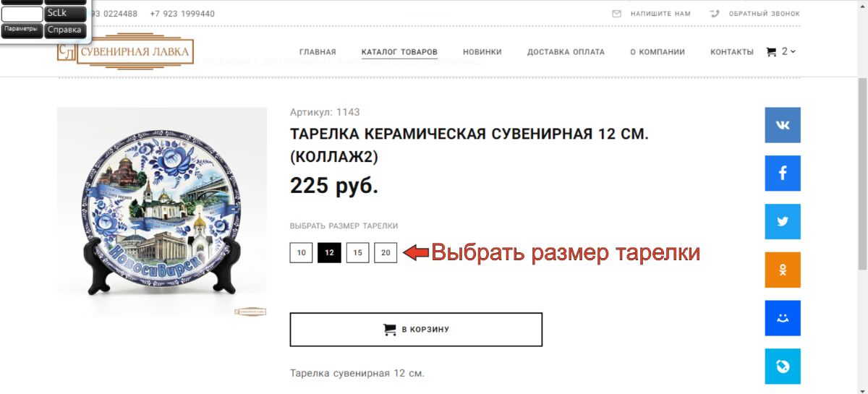Add the plate via В корзину button

pyautogui.click(x=416, y=330)
